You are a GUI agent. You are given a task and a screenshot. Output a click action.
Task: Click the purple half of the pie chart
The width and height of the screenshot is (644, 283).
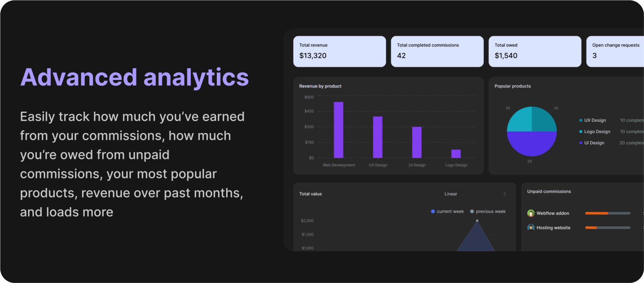pyautogui.click(x=532, y=144)
